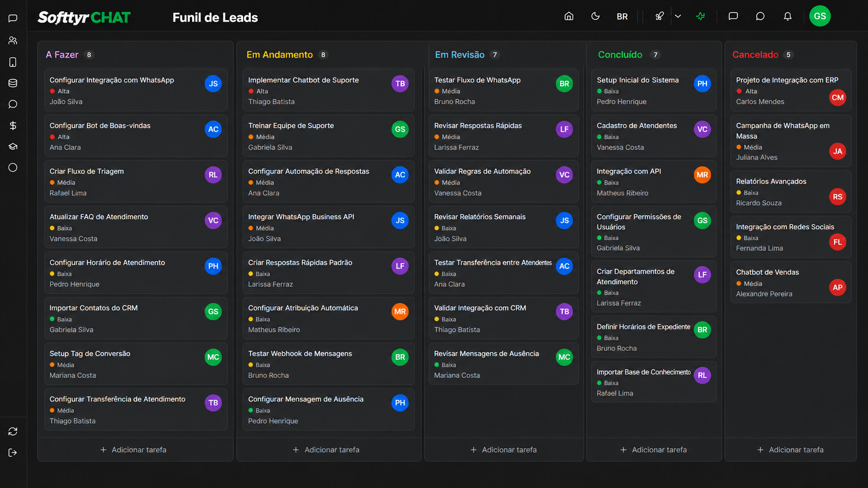Click the Softtyr CHAT logo
The width and height of the screenshot is (868, 488).
coord(84,18)
